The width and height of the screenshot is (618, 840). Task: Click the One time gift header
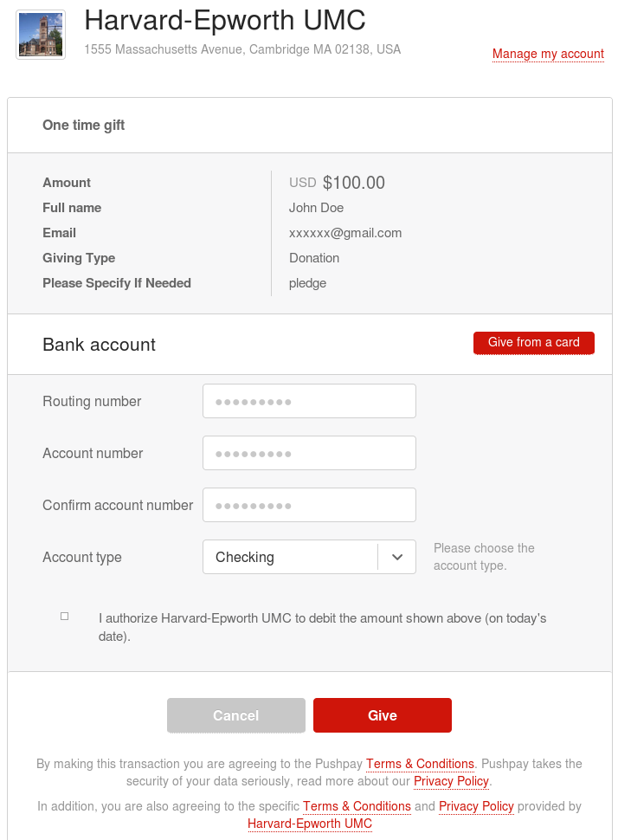[x=84, y=126]
